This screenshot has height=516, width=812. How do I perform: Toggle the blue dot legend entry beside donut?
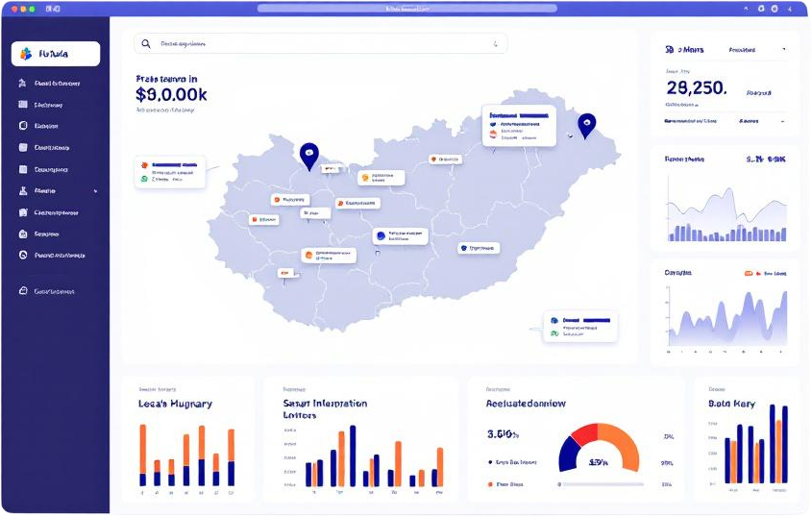point(492,462)
